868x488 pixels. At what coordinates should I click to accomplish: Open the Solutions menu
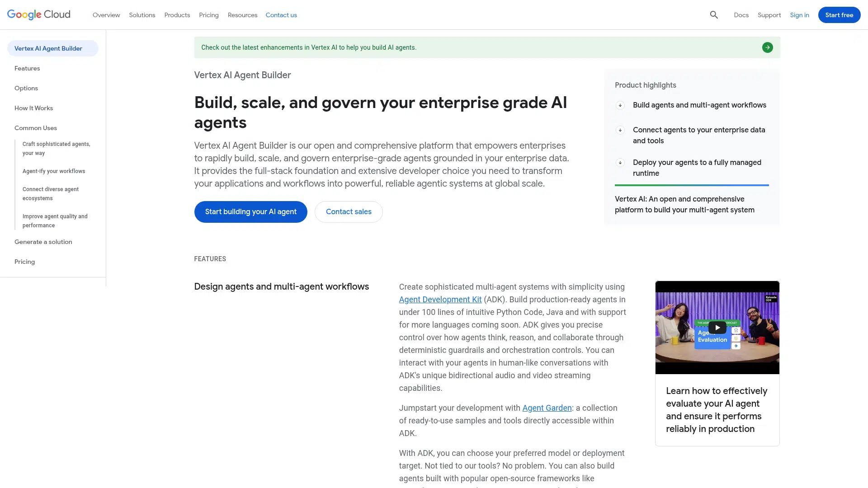point(142,15)
